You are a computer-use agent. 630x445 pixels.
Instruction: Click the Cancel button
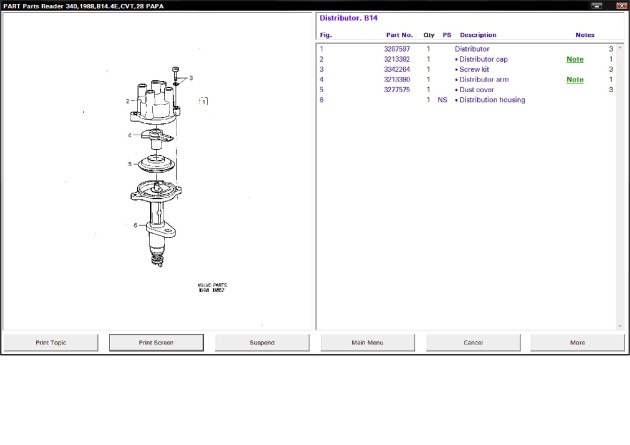pyautogui.click(x=472, y=342)
